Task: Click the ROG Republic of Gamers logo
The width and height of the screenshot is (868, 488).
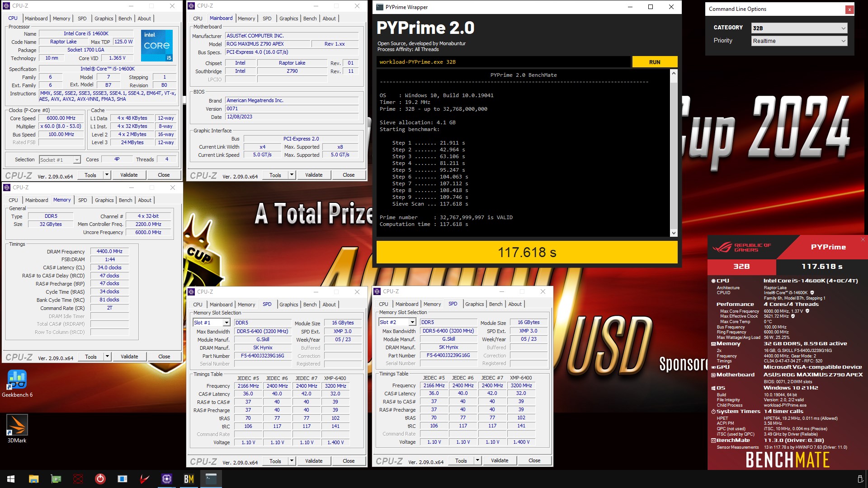Action: coord(742,247)
